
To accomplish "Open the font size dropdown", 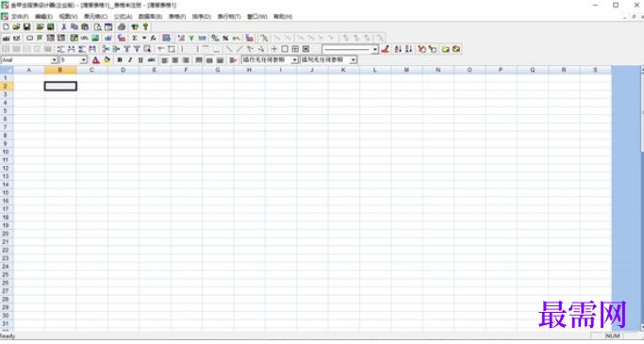I will tap(83, 60).
